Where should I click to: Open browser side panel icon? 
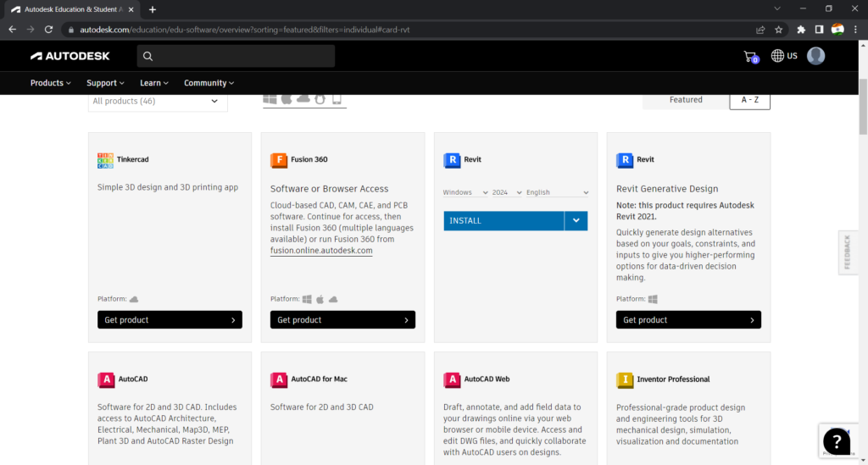pyautogui.click(x=820, y=30)
